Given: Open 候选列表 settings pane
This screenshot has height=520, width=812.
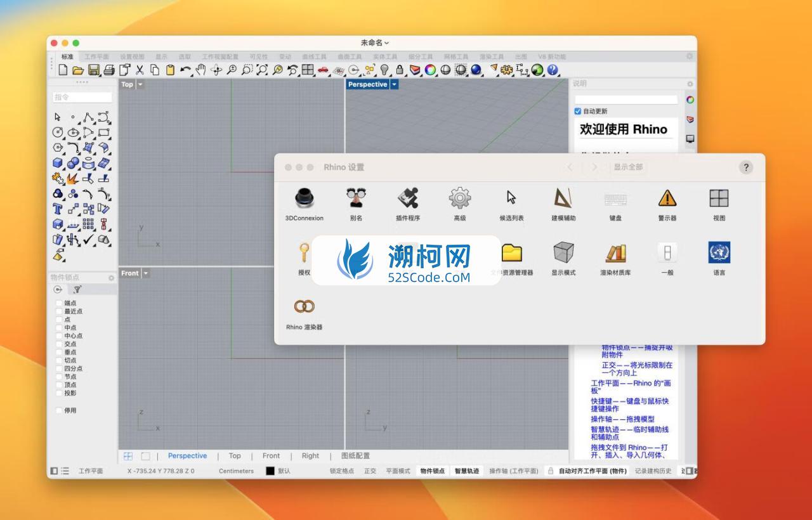Looking at the screenshot, I should point(511,204).
